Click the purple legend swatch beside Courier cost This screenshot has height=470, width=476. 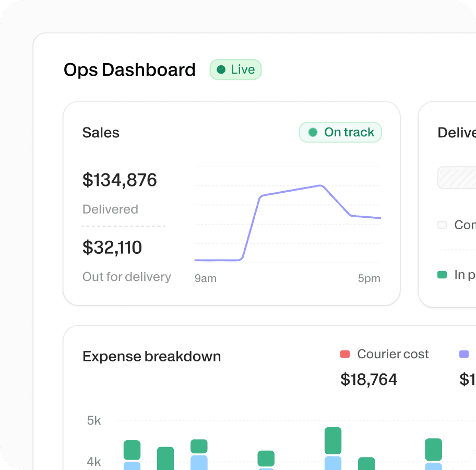pos(463,354)
